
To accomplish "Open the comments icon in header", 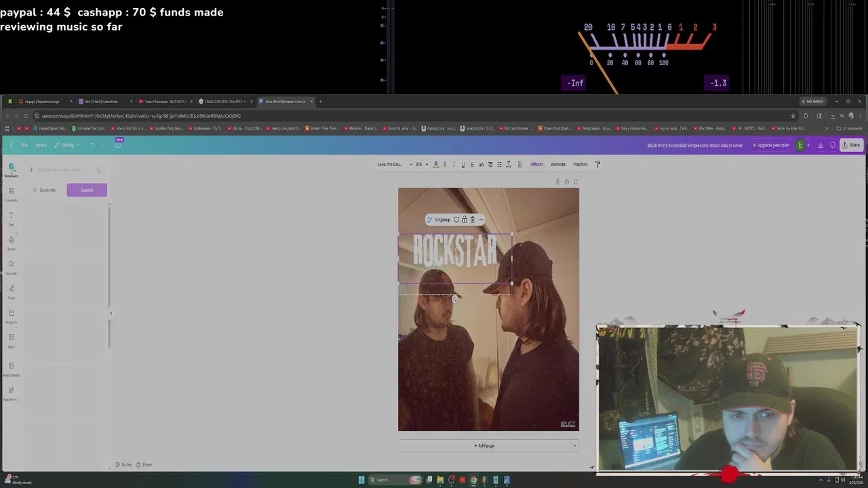I will tap(832, 145).
